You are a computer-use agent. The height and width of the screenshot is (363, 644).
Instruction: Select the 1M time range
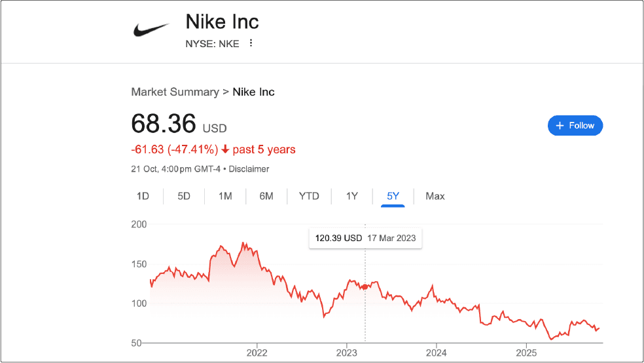click(x=225, y=196)
